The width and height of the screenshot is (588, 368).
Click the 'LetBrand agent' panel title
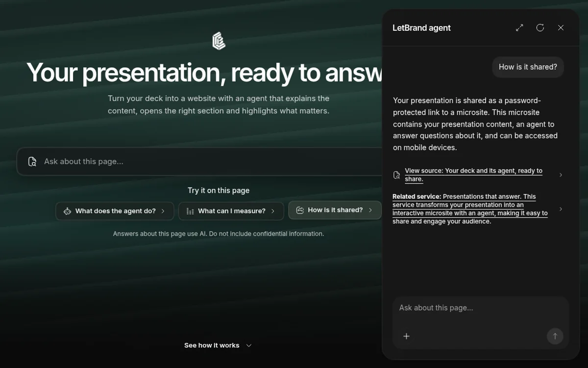point(421,28)
